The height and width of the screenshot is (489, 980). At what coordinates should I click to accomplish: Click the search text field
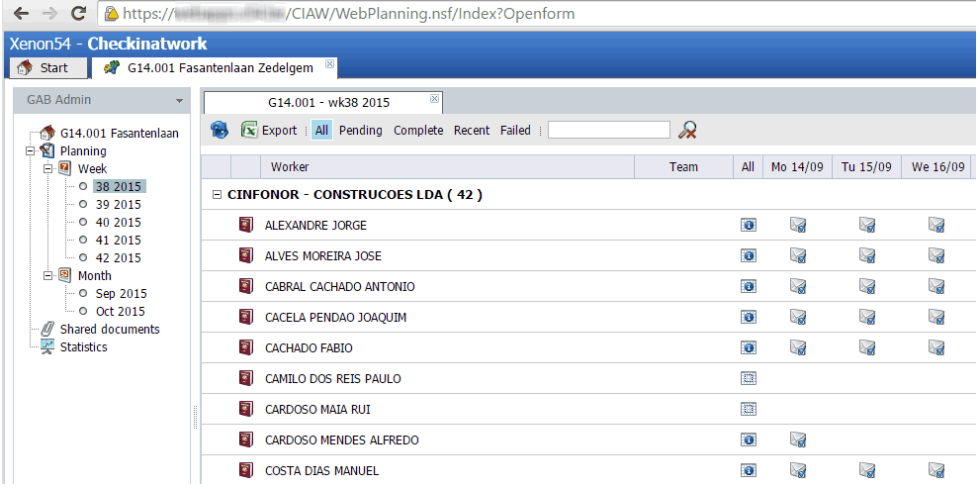608,131
